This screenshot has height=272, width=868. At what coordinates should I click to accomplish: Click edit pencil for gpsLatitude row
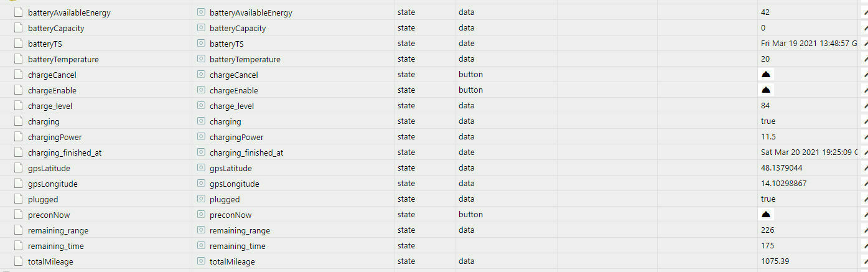point(864,168)
